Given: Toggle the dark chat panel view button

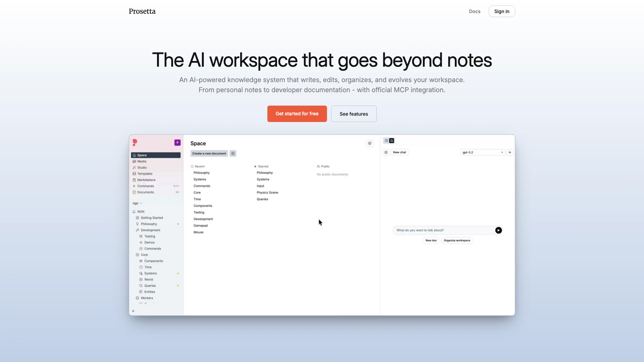Looking at the screenshot, I should 392,141.
